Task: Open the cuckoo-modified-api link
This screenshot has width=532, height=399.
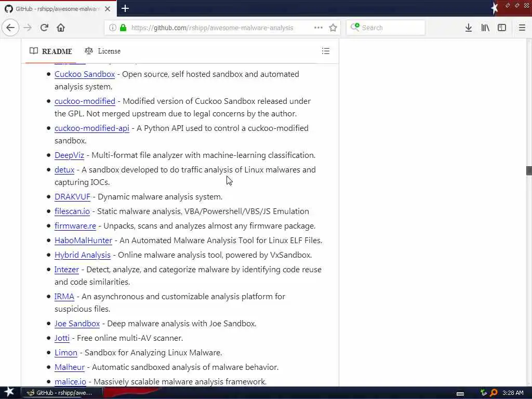Action: (x=92, y=128)
